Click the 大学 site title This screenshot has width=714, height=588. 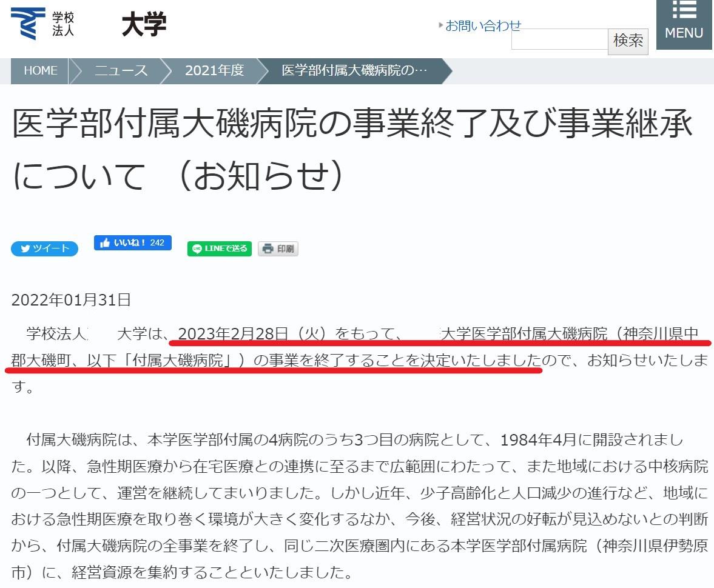(x=144, y=24)
